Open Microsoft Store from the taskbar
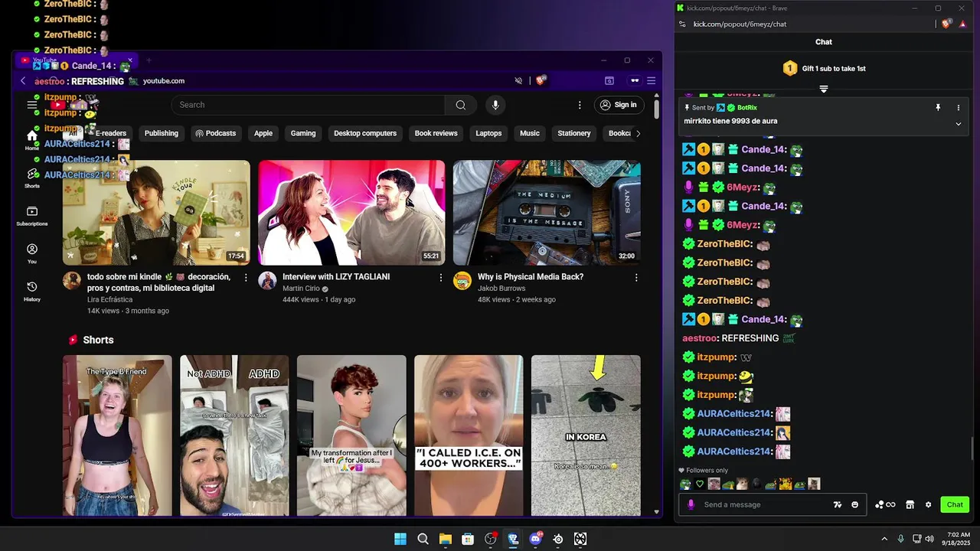The width and height of the screenshot is (980, 551). click(468, 539)
